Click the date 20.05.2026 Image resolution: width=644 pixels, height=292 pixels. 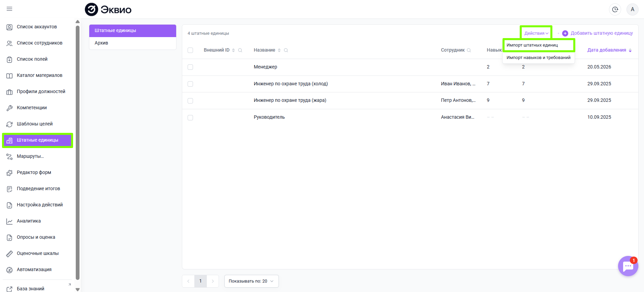pyautogui.click(x=599, y=67)
